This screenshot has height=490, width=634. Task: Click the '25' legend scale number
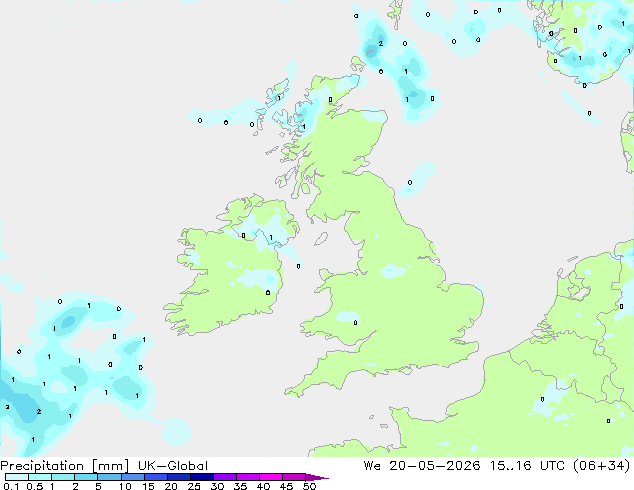click(x=194, y=486)
